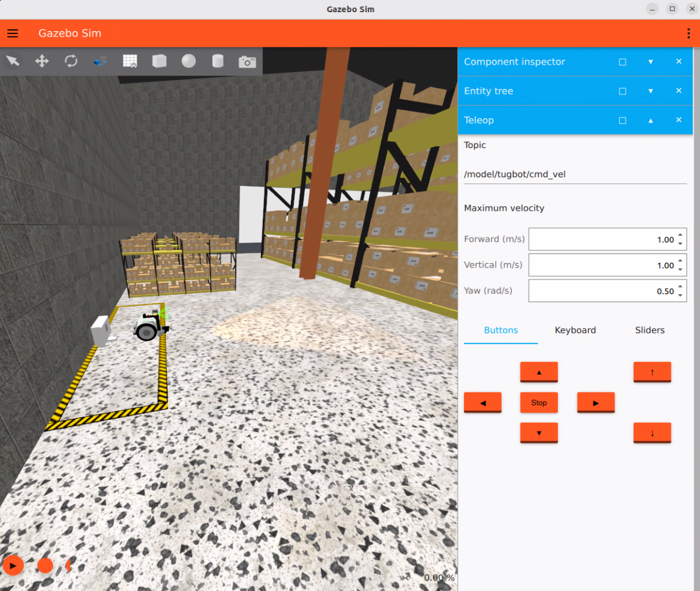Open the hamburger menu
The image size is (700, 591).
click(x=13, y=34)
